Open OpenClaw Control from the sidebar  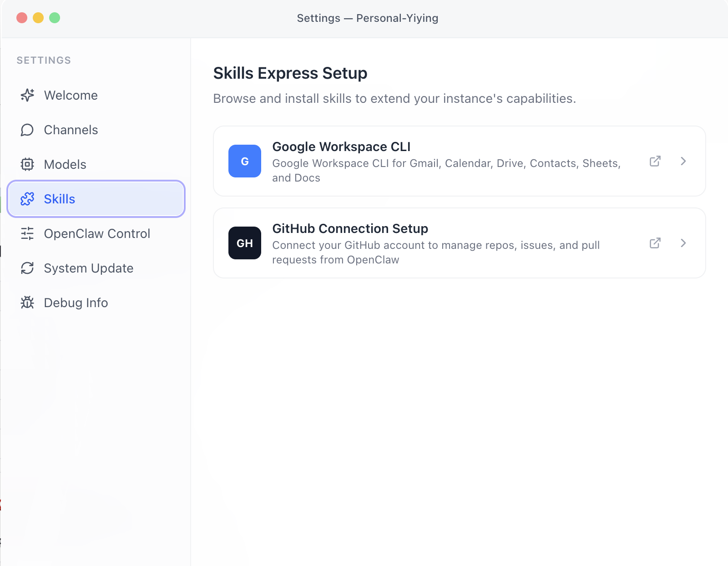pyautogui.click(x=96, y=233)
